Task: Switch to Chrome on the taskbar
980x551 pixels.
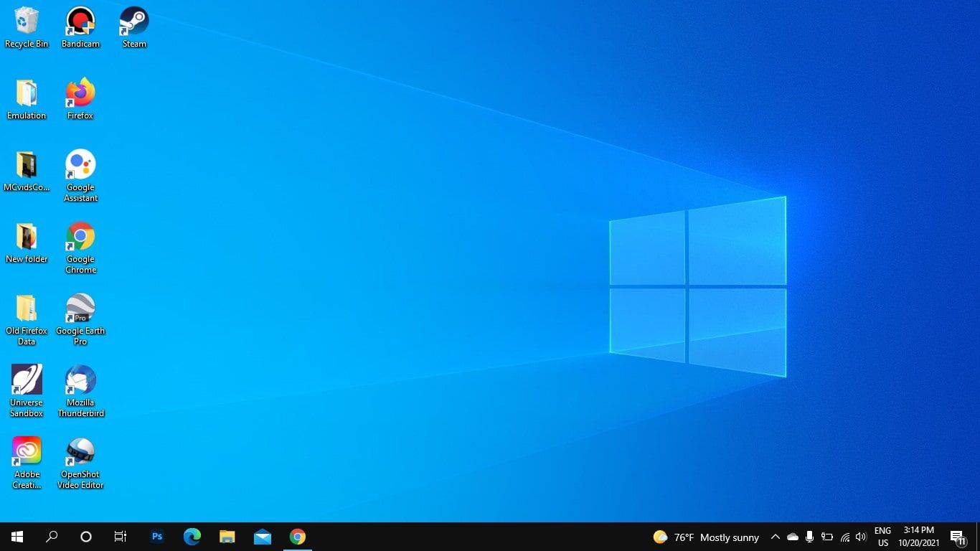Action: [x=298, y=537]
